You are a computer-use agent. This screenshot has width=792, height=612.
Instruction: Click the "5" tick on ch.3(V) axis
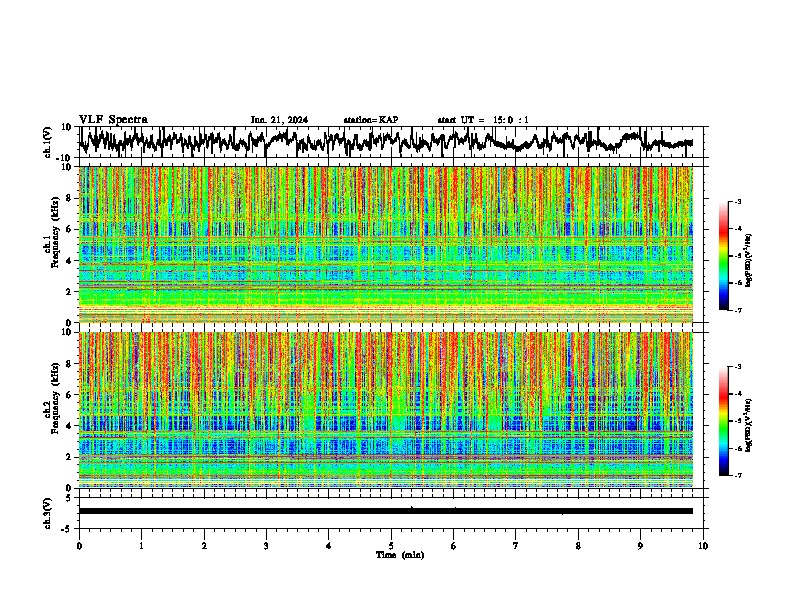click(x=69, y=498)
